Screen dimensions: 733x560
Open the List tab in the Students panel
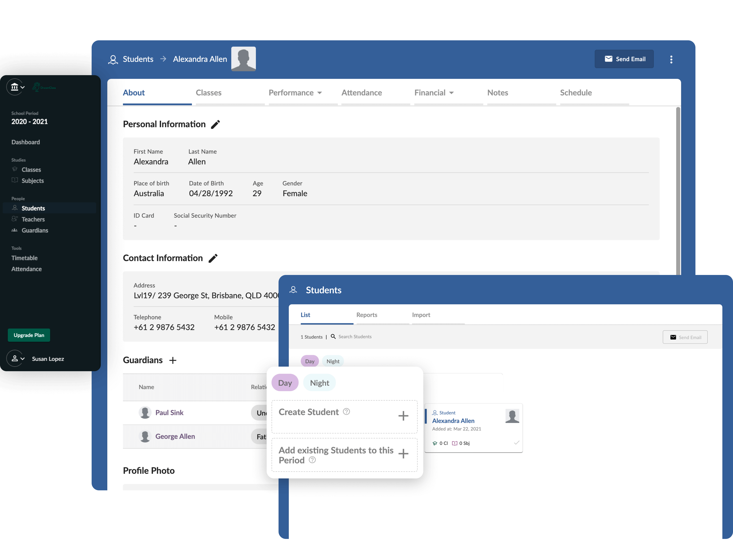tap(305, 315)
